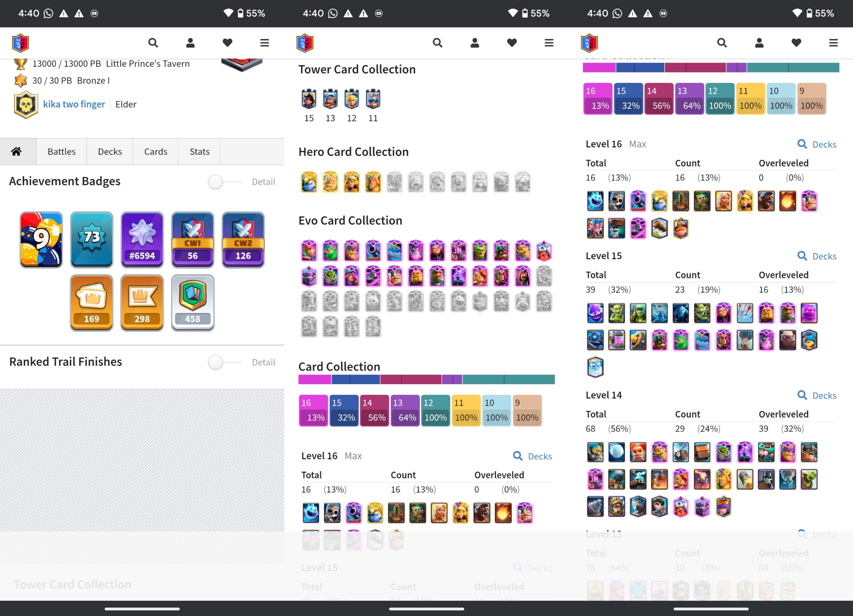Tap RoyaleAPI logo on the left screen
Viewport: 853px width, 616px height.
tap(21, 43)
